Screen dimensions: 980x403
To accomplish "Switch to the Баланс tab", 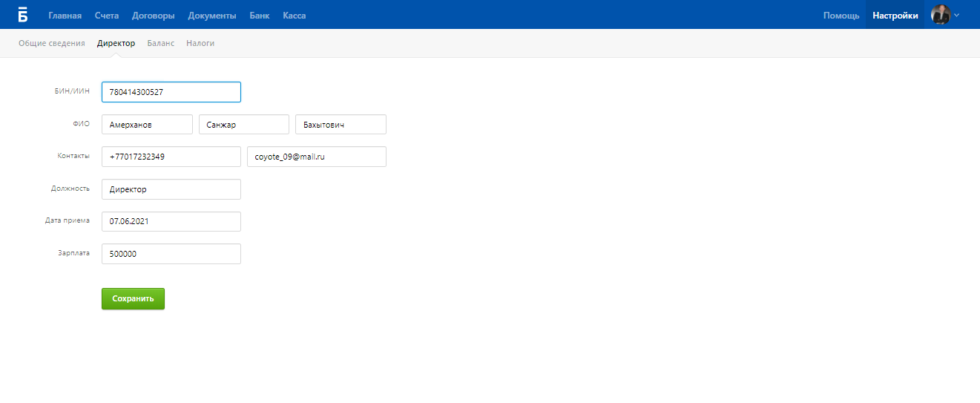I will (161, 43).
